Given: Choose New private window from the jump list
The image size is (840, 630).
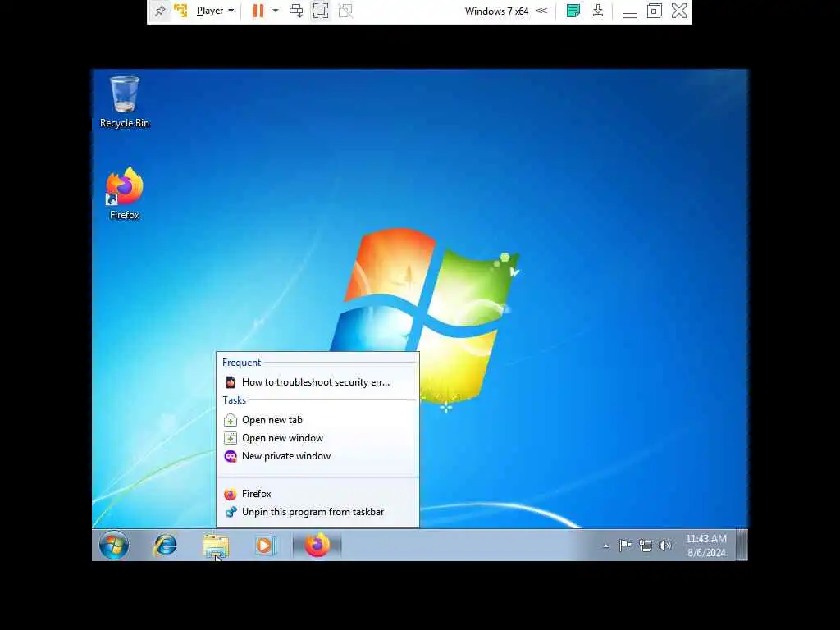Looking at the screenshot, I should [x=317, y=456].
